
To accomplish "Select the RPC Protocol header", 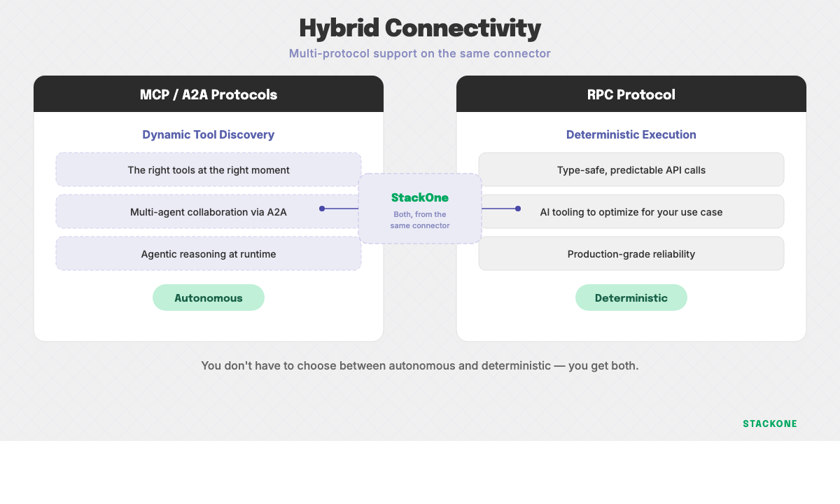I will click(x=631, y=94).
